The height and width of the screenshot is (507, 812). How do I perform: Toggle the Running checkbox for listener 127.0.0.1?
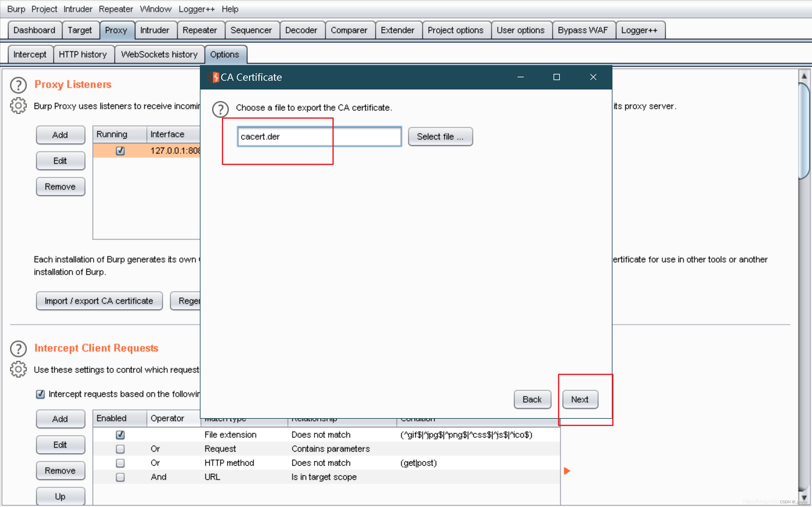click(x=120, y=151)
